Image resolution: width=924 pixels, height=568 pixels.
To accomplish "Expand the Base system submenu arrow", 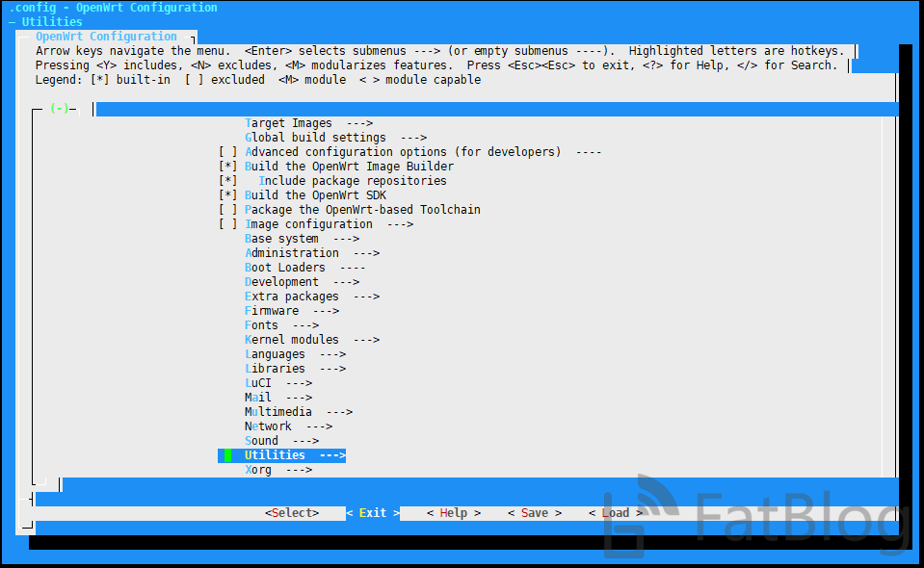I will click(346, 239).
